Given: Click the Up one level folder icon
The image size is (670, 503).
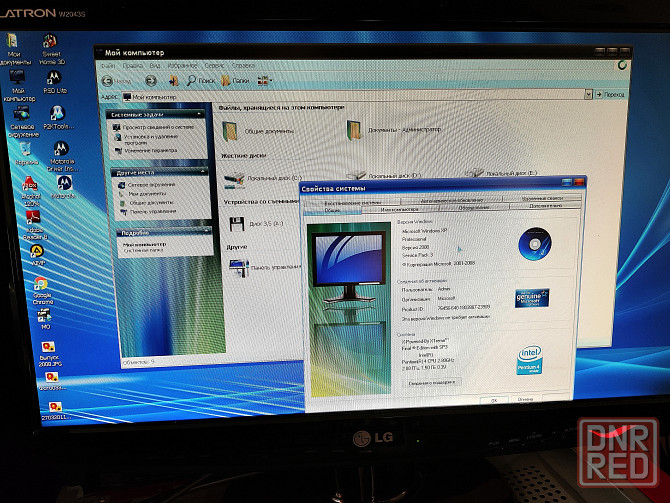Looking at the screenshot, I should click(173, 80).
